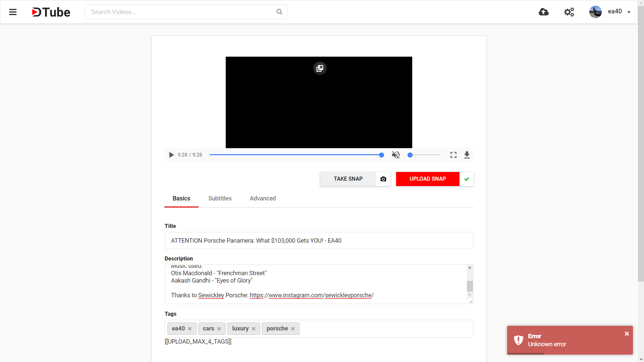This screenshot has height=362, width=644.
Task: Open the hamburger sidebar menu
Action: (x=13, y=12)
